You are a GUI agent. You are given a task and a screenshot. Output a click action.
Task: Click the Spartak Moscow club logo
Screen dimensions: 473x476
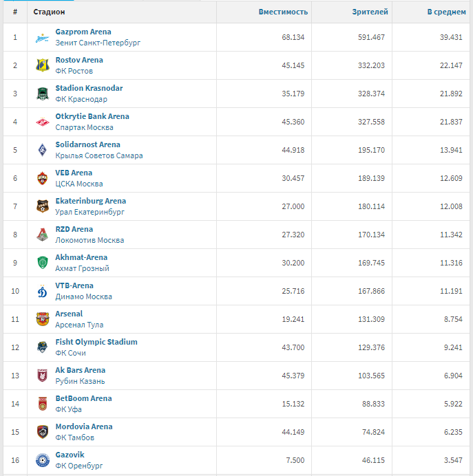tap(43, 122)
